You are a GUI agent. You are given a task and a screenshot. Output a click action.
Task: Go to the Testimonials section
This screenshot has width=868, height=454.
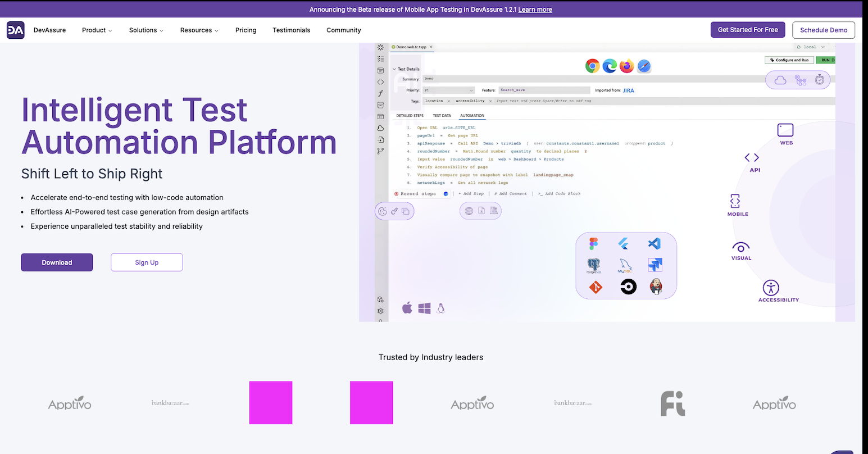(291, 30)
